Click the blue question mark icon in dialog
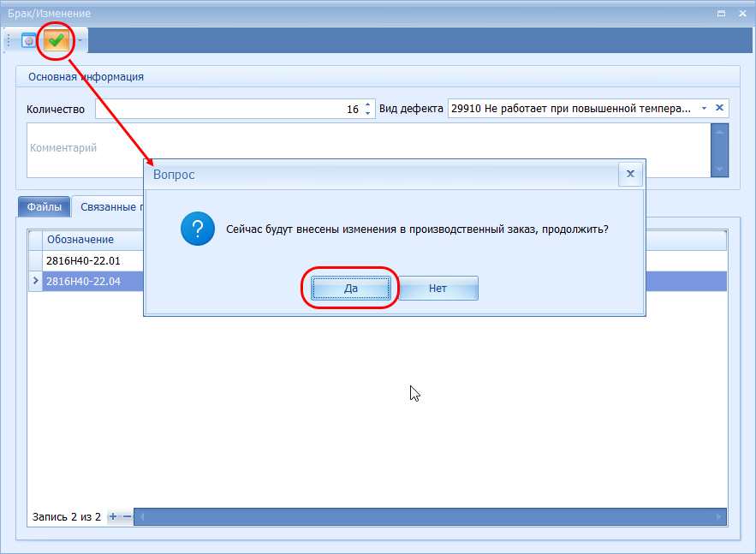 coord(198,229)
